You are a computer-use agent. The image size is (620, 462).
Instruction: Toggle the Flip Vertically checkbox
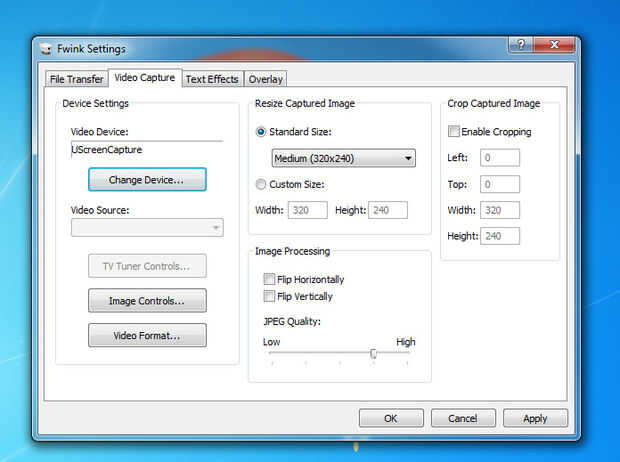269,296
